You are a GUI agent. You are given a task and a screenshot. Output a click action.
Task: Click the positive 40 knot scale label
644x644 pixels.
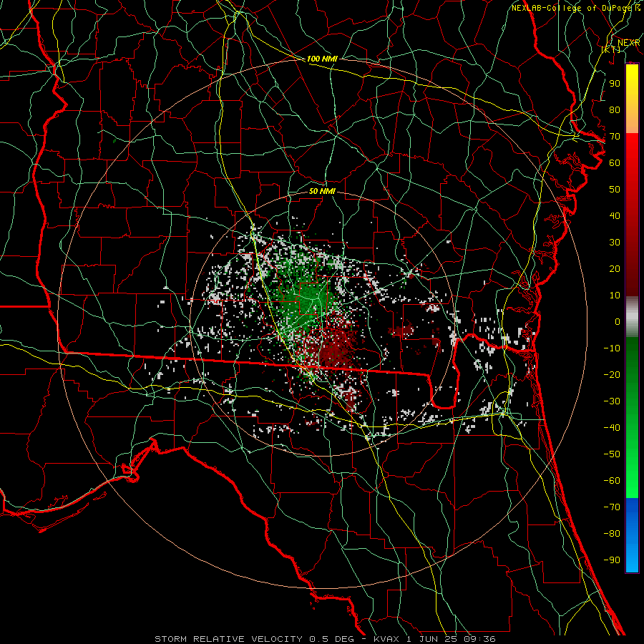615,215
